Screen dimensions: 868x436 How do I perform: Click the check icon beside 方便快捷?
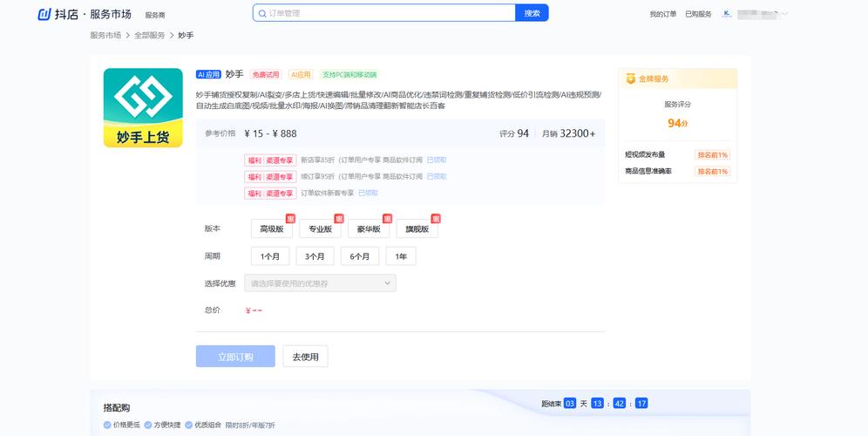click(x=148, y=425)
